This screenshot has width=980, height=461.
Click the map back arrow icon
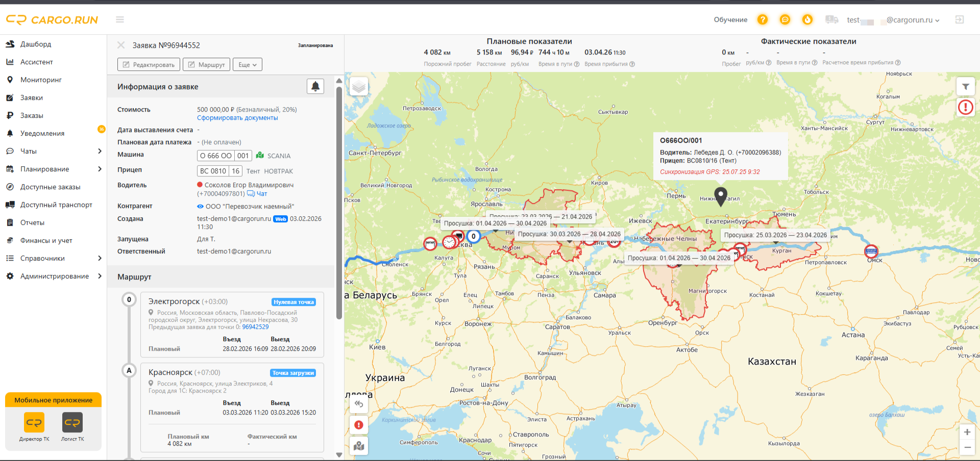[x=359, y=404]
